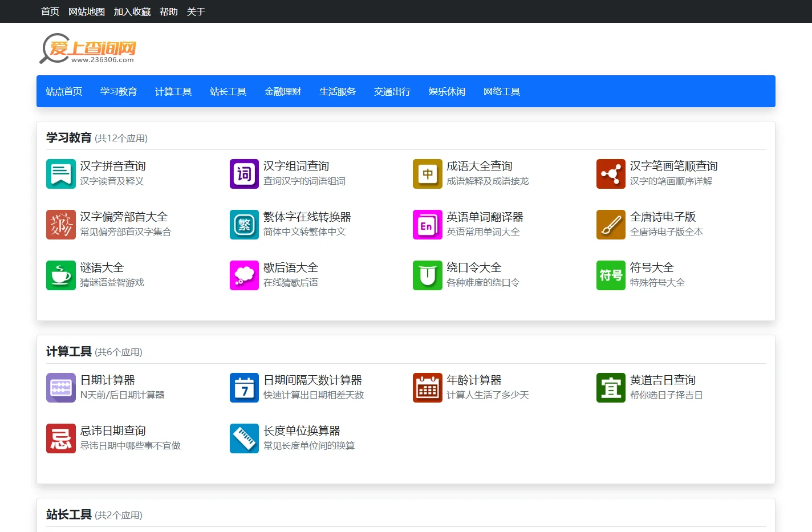Click the 日期间隔天数计算器 calendar icon
The width and height of the screenshot is (812, 532).
coord(244,388)
